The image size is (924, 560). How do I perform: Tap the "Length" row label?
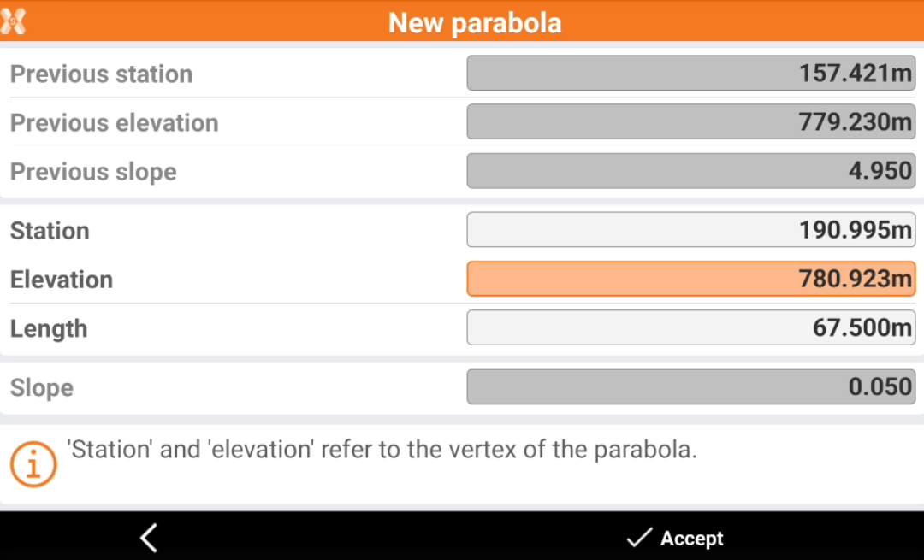tap(49, 329)
